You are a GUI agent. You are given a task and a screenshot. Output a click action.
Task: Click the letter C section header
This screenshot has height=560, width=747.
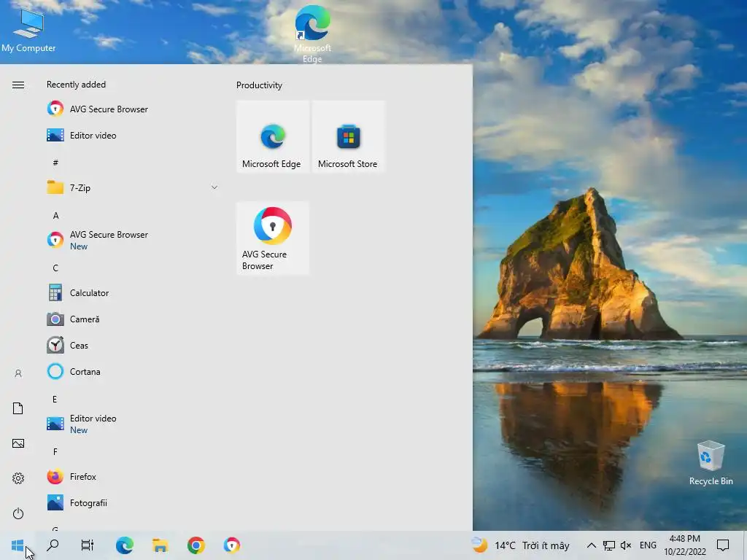pos(55,268)
